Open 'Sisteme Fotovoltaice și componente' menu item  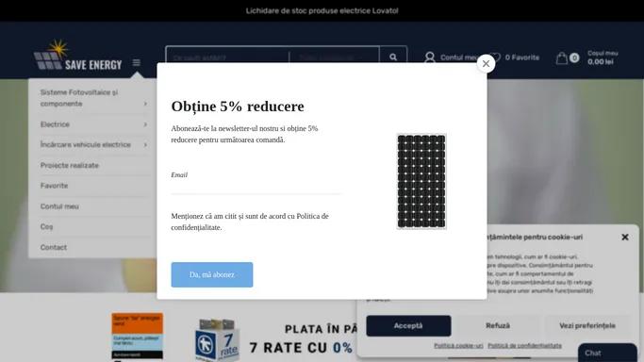tap(79, 98)
